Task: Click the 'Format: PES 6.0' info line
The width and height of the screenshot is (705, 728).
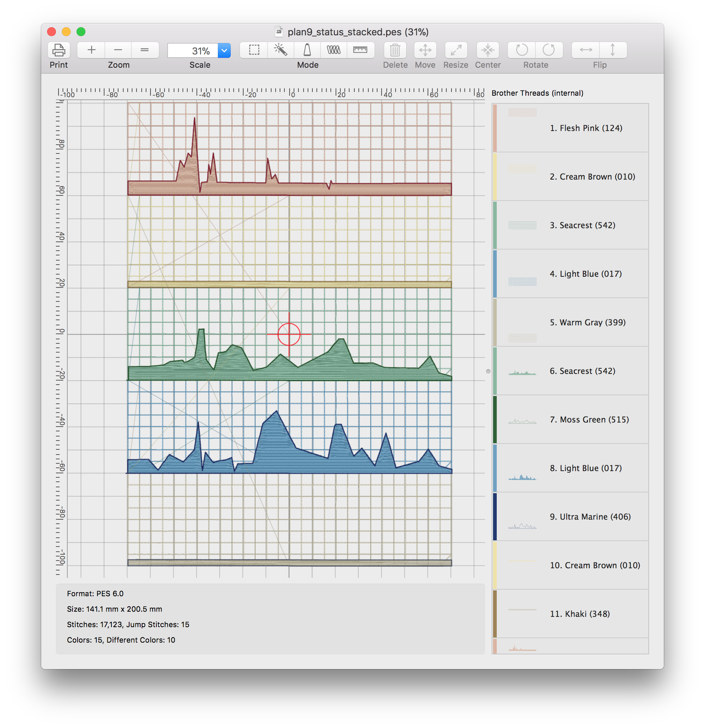Action: coord(95,594)
